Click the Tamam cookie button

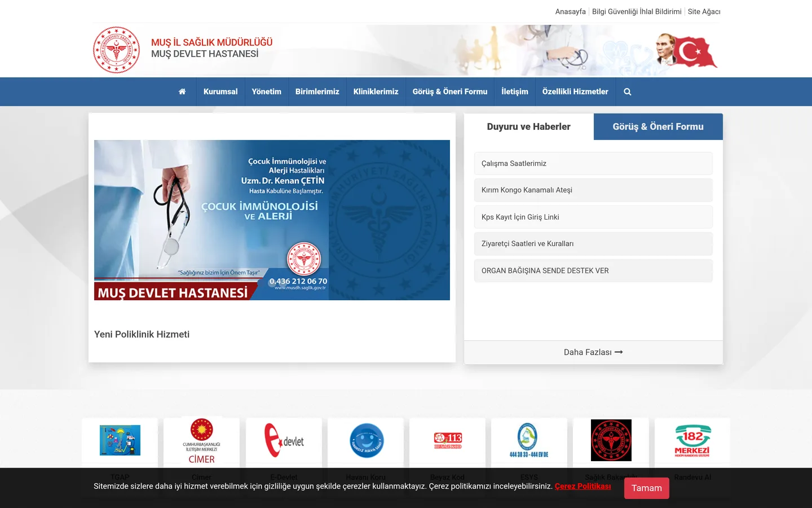[x=647, y=488]
